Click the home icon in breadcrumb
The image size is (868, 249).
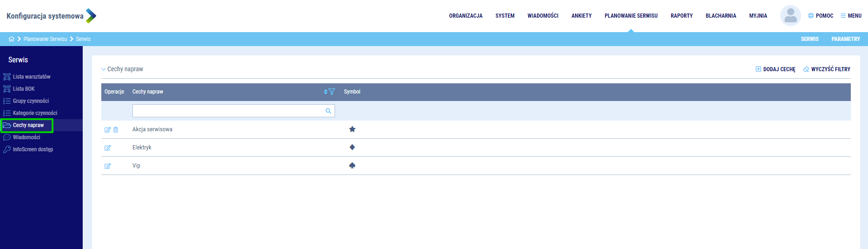11,39
